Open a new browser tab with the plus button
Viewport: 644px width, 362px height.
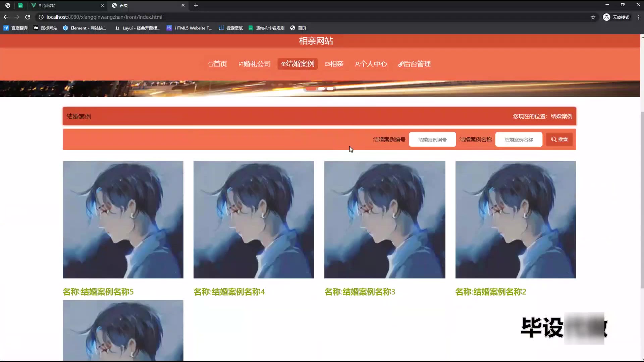196,5
